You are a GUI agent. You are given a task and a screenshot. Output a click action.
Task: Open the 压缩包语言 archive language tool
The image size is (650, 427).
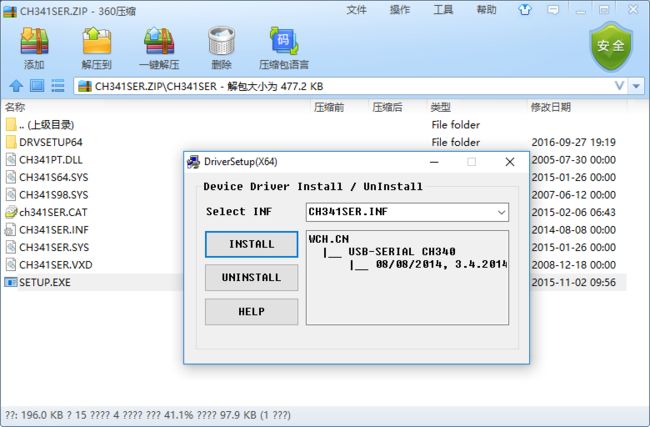(x=284, y=41)
